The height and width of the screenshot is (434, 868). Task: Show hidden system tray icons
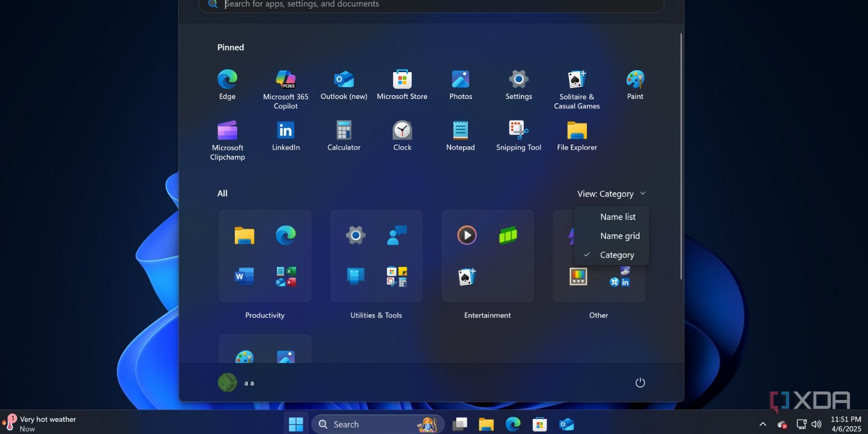click(763, 424)
